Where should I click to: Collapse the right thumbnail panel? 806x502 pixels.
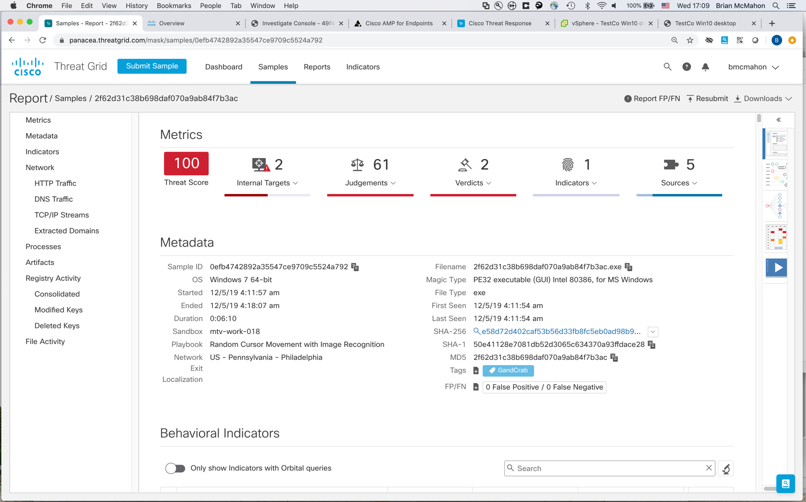pyautogui.click(x=778, y=120)
